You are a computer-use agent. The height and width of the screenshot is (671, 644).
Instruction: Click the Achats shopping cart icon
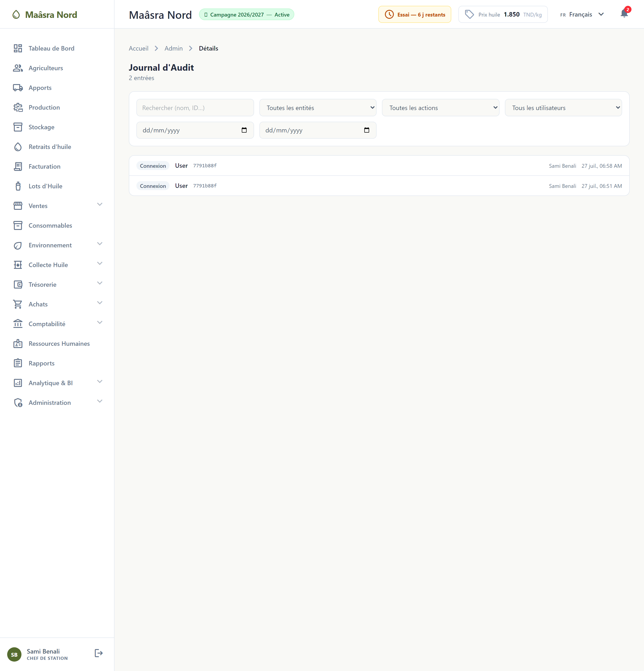click(x=18, y=304)
